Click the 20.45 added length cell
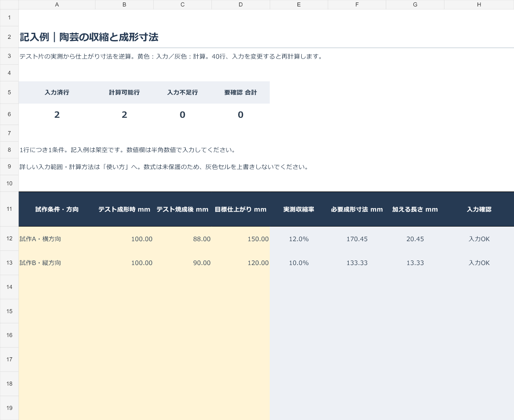 [x=415, y=239]
